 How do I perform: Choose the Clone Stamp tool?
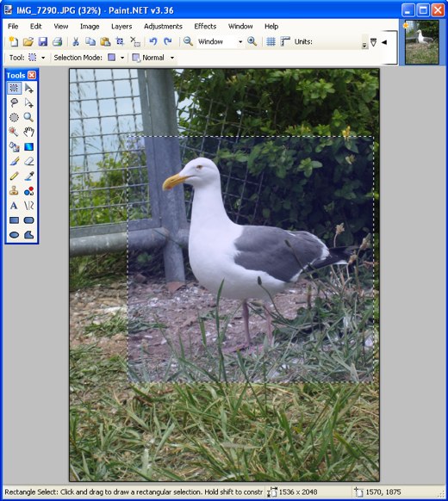pyautogui.click(x=14, y=191)
